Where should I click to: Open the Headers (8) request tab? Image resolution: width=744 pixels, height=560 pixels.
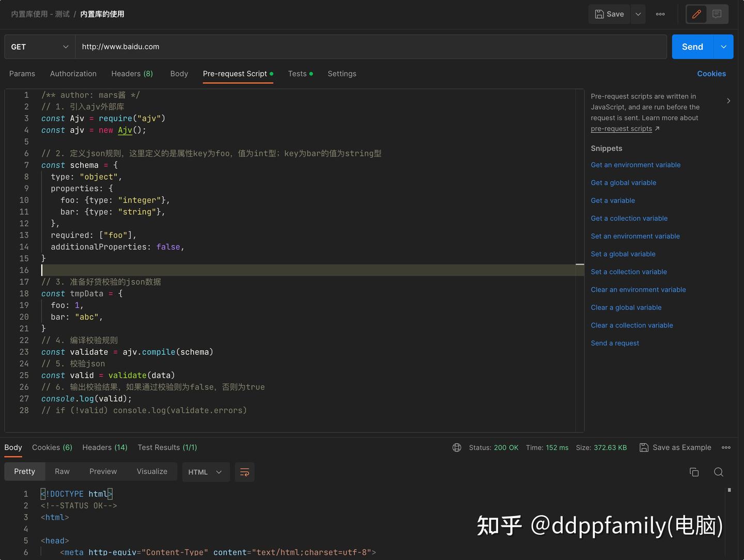point(132,74)
